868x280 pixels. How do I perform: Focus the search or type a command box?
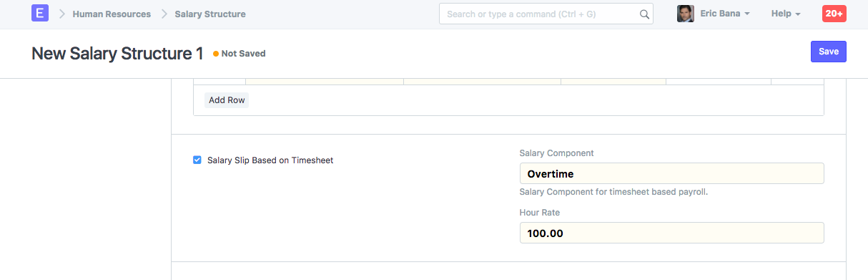[x=546, y=14]
